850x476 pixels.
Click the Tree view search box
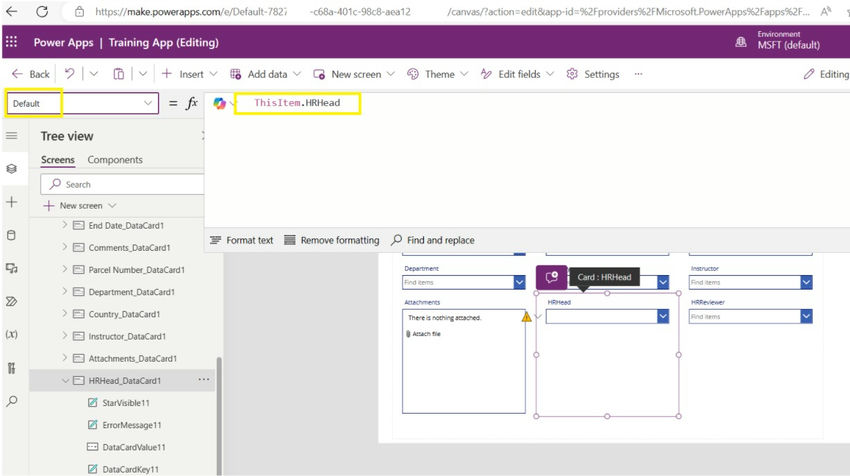pyautogui.click(x=123, y=184)
